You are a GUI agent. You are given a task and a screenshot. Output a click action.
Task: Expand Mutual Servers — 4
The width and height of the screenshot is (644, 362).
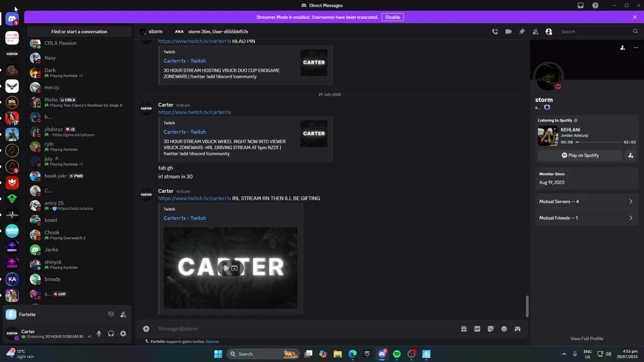[x=586, y=202]
